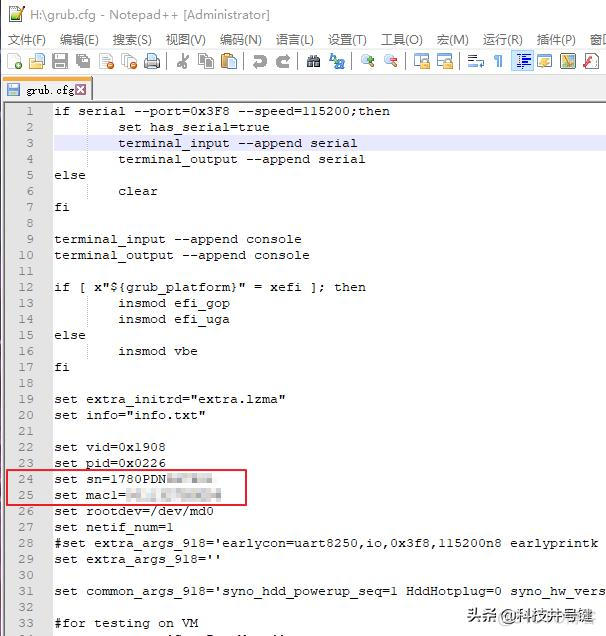Click the line 'set extra_args_918='''
The height and width of the screenshot is (636, 606).
click(x=138, y=559)
